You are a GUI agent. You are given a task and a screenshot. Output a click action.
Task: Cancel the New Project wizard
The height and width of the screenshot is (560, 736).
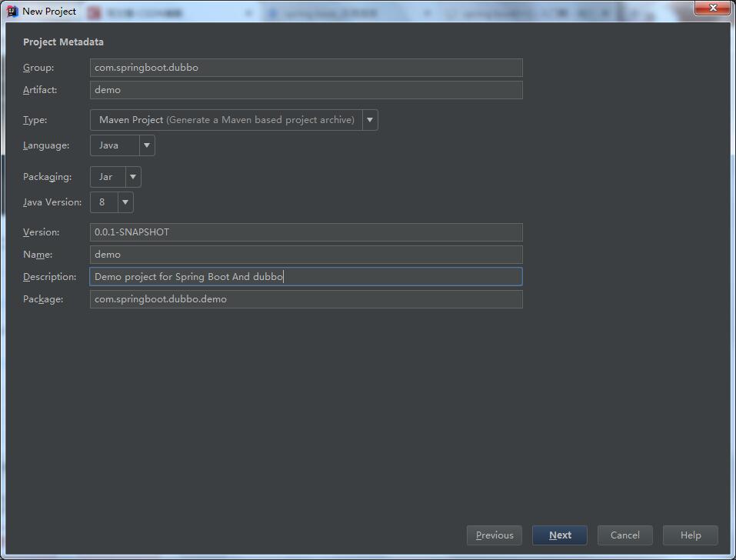[x=624, y=535]
